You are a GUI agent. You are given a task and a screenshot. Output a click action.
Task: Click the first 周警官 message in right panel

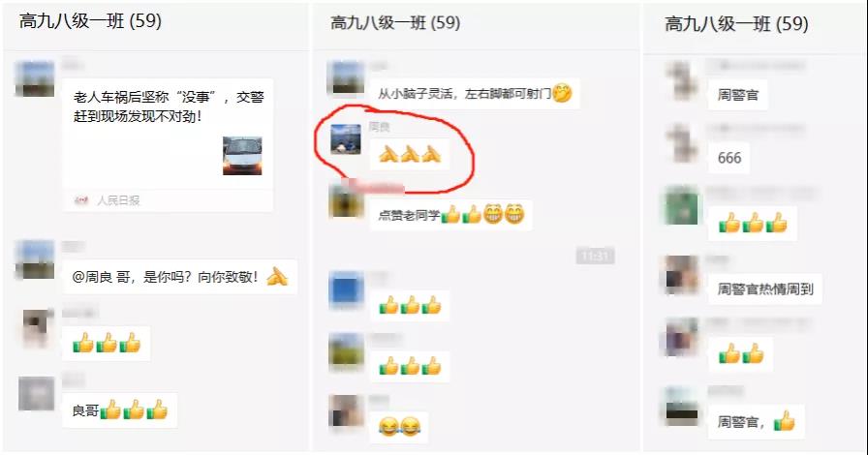pyautogui.click(x=738, y=95)
